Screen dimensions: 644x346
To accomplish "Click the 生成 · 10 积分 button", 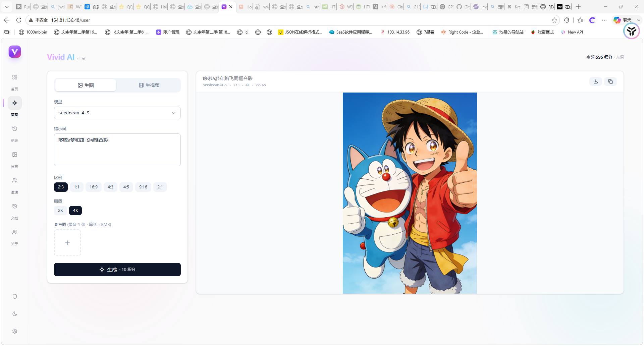I will [x=117, y=270].
